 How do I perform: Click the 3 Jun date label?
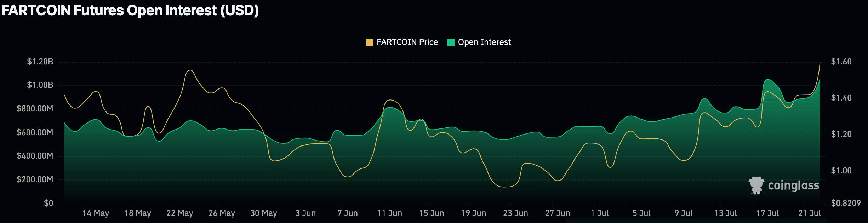[x=305, y=213]
